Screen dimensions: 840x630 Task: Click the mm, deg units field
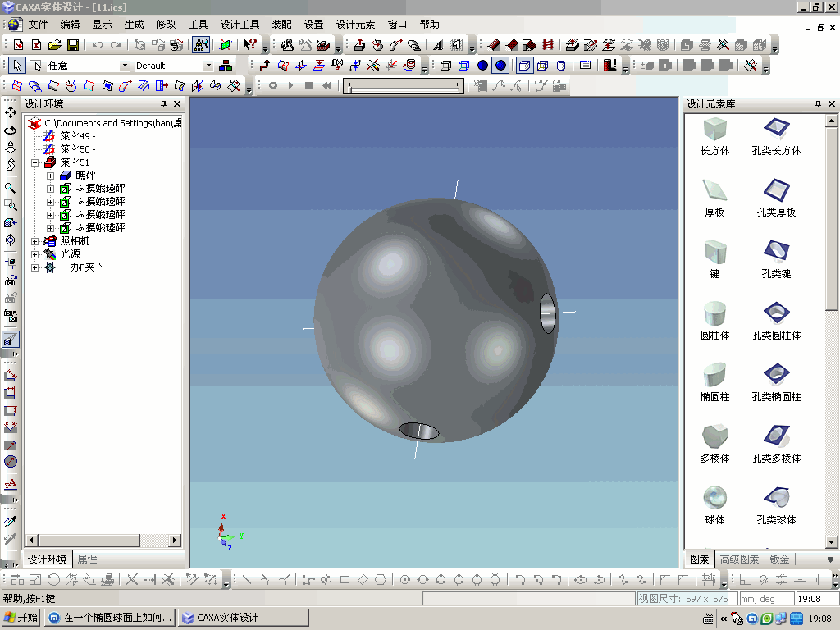766,598
